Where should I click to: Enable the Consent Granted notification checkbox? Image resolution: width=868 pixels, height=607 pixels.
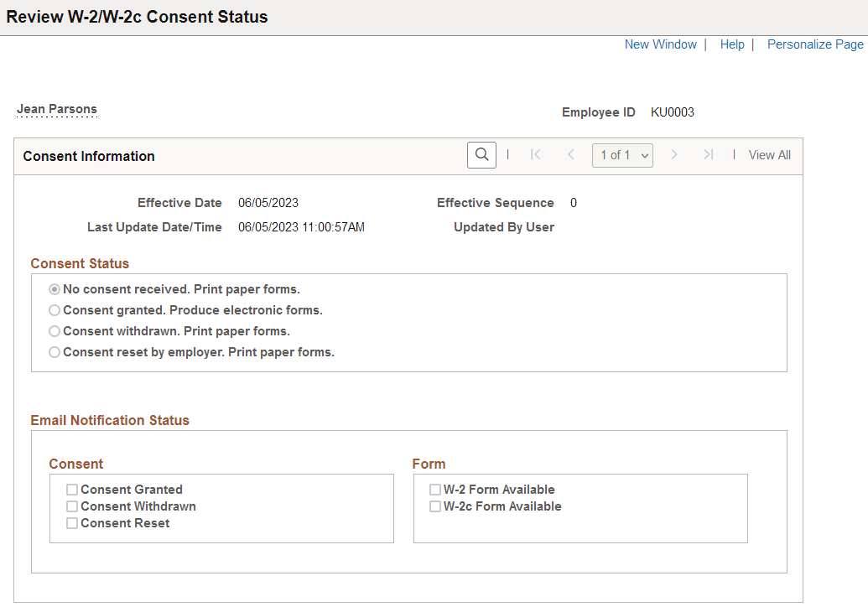tap(72, 489)
